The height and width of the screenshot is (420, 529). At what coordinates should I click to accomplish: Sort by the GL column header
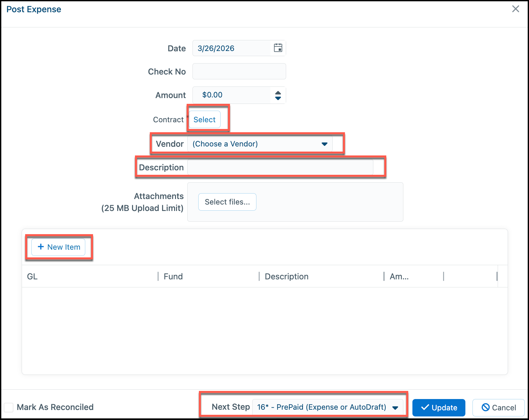pyautogui.click(x=90, y=276)
